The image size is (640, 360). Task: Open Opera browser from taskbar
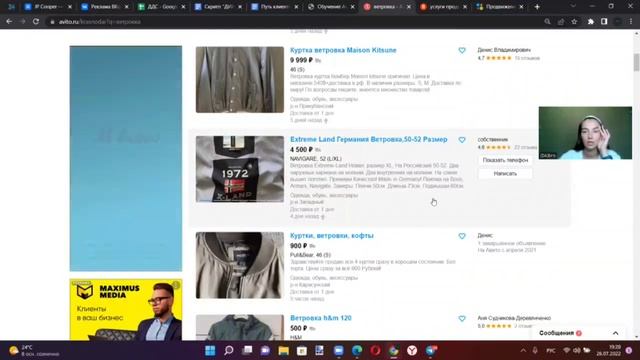[376, 351]
